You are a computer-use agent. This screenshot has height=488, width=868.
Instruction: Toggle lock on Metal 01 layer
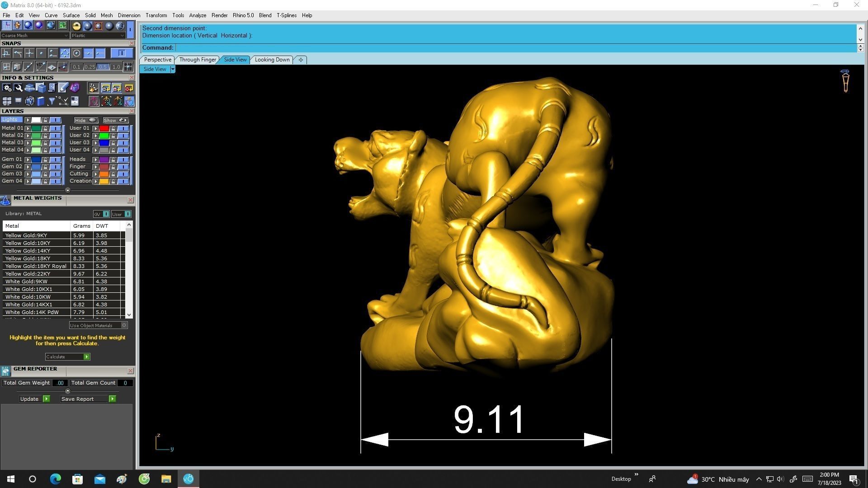pyautogui.click(x=45, y=128)
